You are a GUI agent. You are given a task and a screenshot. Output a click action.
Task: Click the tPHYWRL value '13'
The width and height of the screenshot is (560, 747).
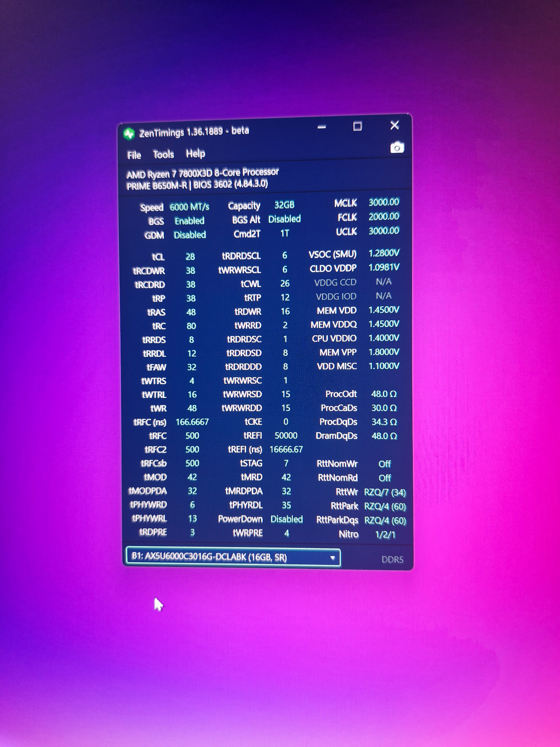coord(193,519)
